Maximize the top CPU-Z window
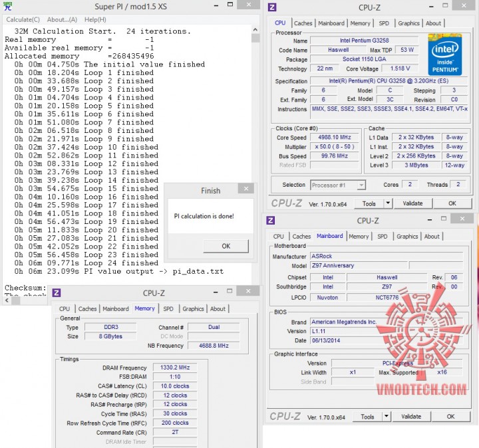This screenshot has height=448, width=479. 445,6
